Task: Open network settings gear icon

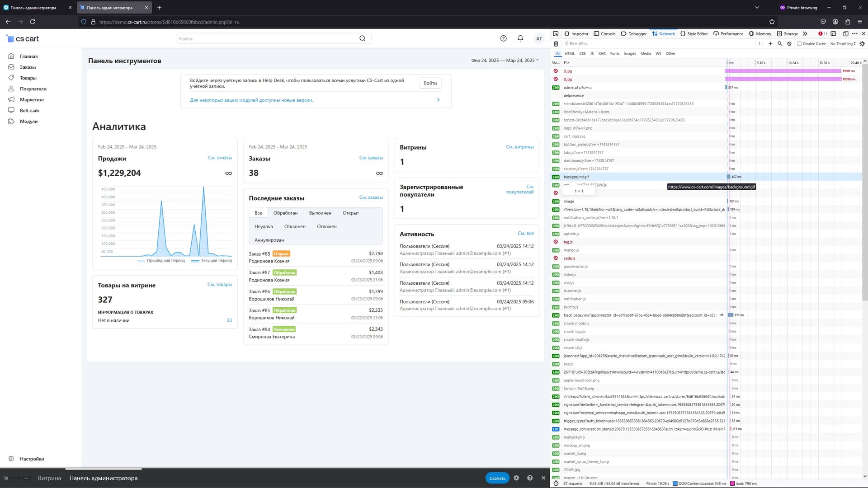Action: 862,44
